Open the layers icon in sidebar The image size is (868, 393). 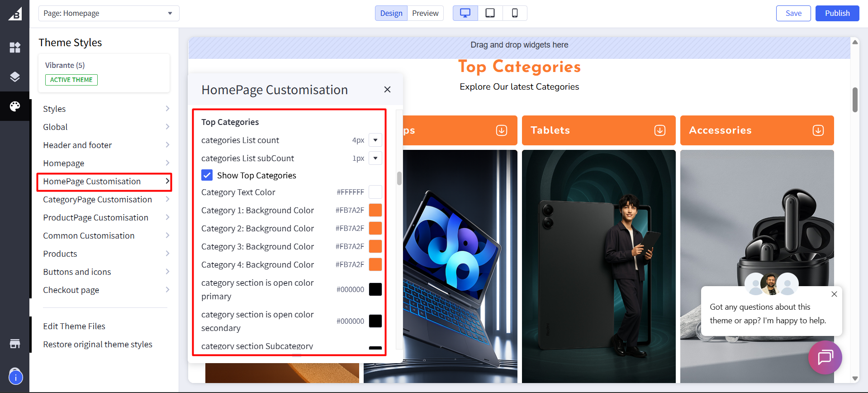[15, 77]
